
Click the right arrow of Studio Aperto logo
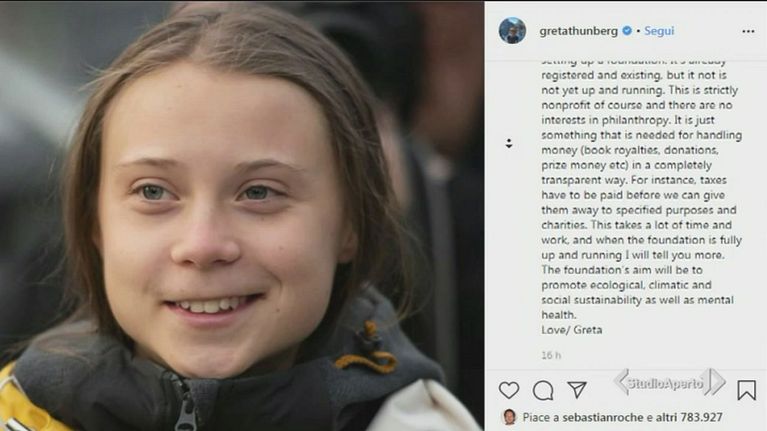click(x=714, y=382)
